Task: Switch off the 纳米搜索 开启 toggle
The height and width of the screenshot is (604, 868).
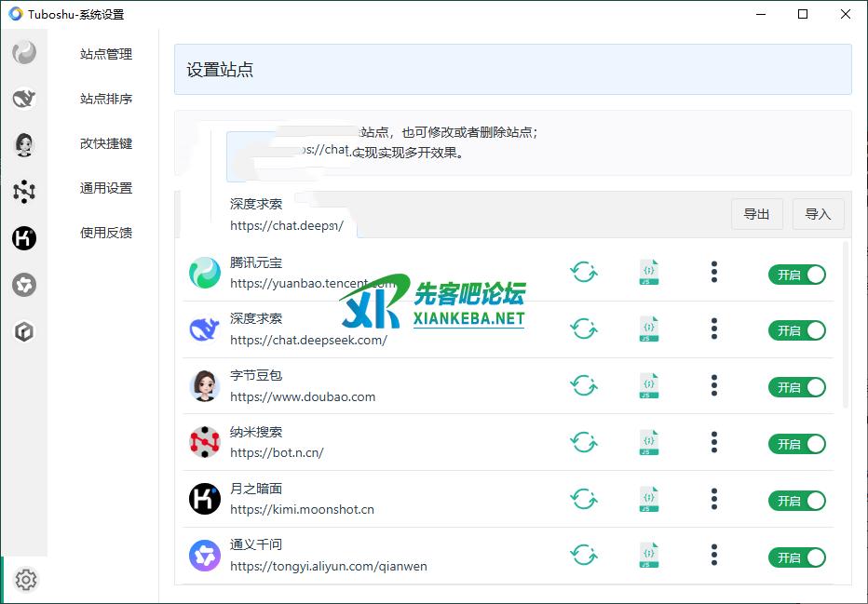Action: tap(796, 444)
